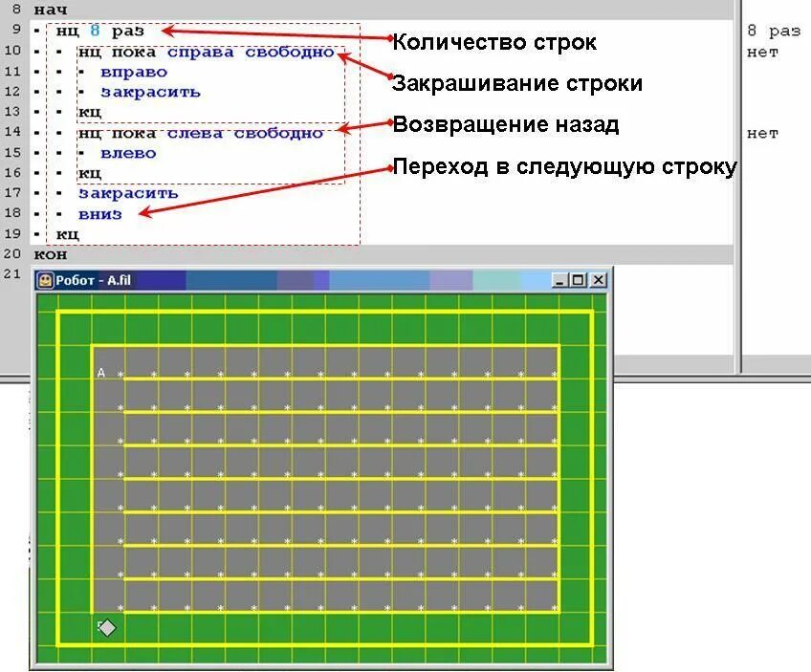Click the нет status beside line 10
The height and width of the screenshot is (672, 811).
(761, 52)
